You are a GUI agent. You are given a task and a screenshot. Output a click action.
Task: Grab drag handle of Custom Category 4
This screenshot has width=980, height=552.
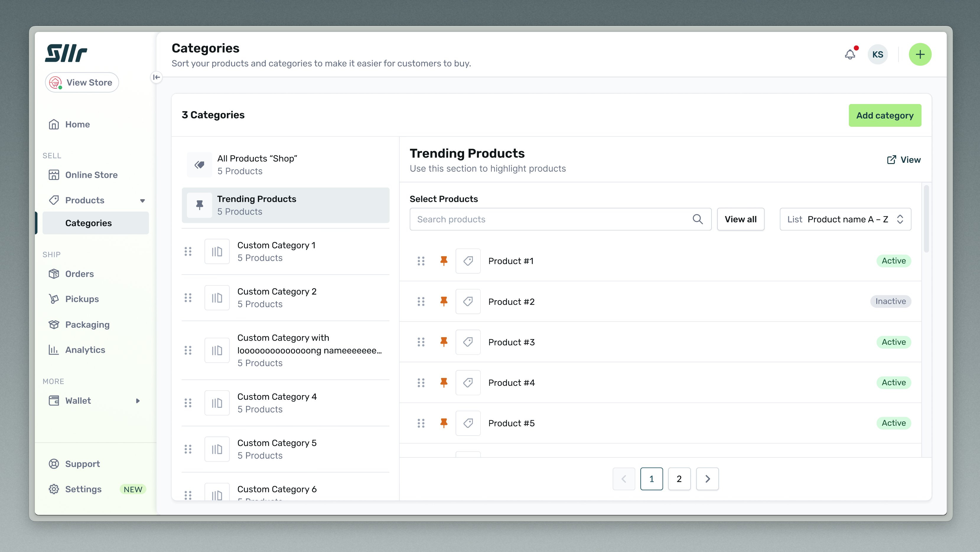point(188,403)
